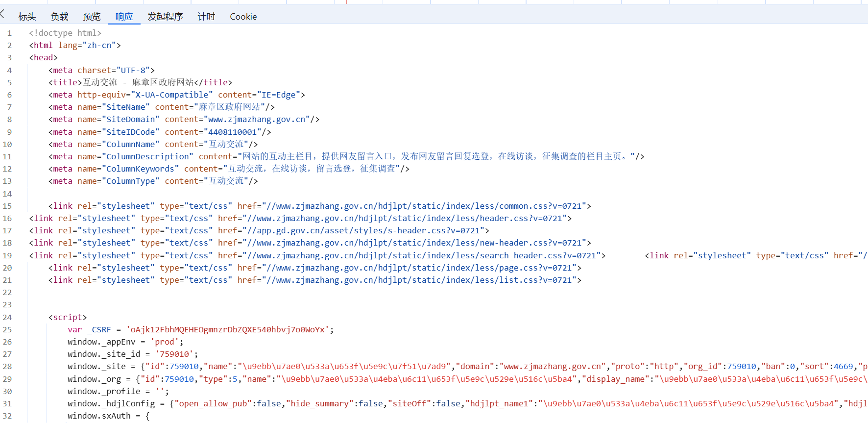Click the SiteName meta line
868x423 pixels.
[161, 107]
